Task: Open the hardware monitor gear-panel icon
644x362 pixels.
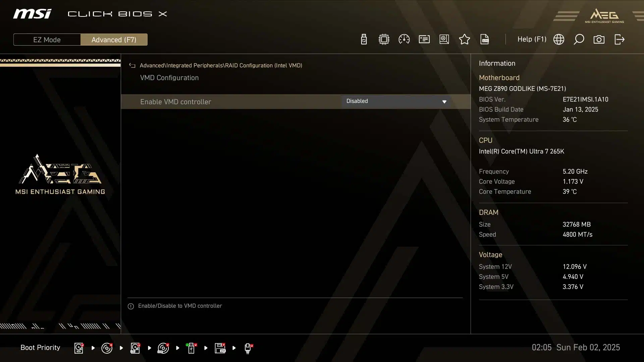Action: 444,39
